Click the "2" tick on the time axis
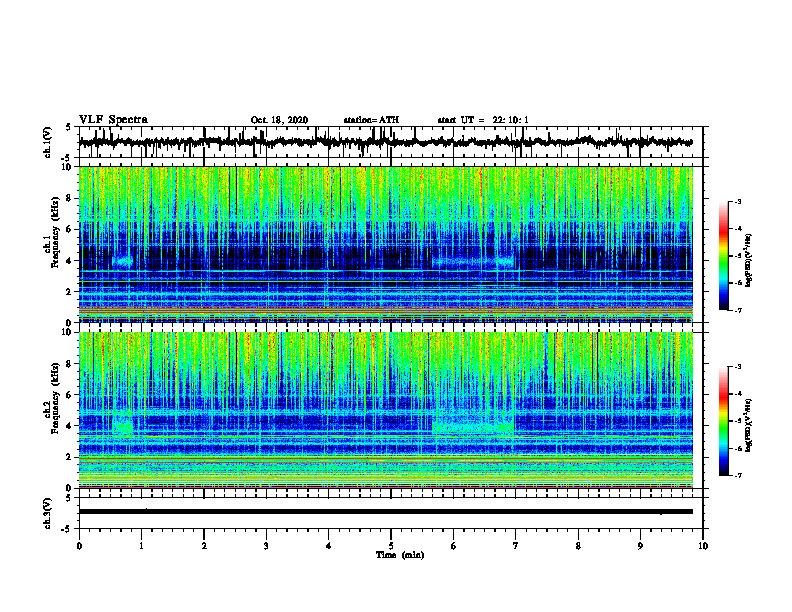The width and height of the screenshot is (792, 612). click(204, 546)
